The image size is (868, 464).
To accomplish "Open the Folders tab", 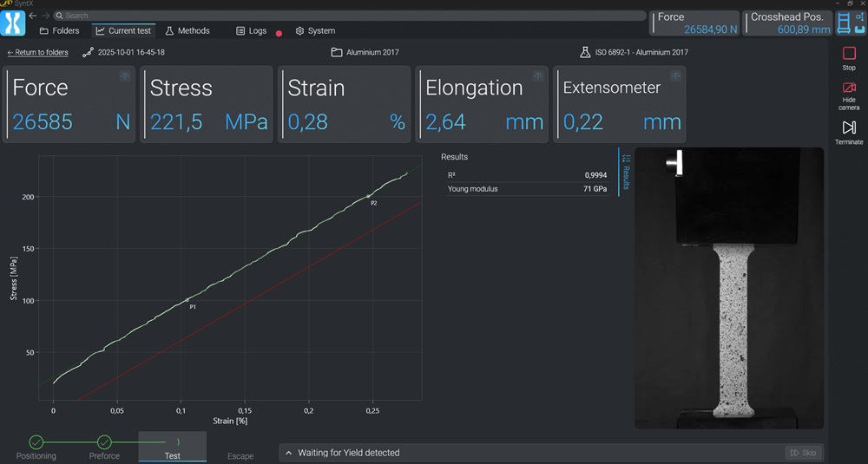I will 59,30.
